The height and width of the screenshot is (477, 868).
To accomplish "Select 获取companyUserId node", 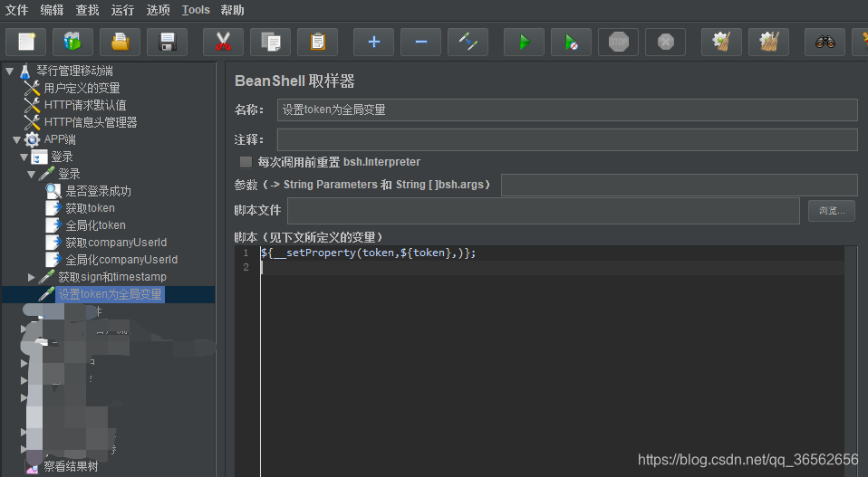I will pyautogui.click(x=116, y=243).
